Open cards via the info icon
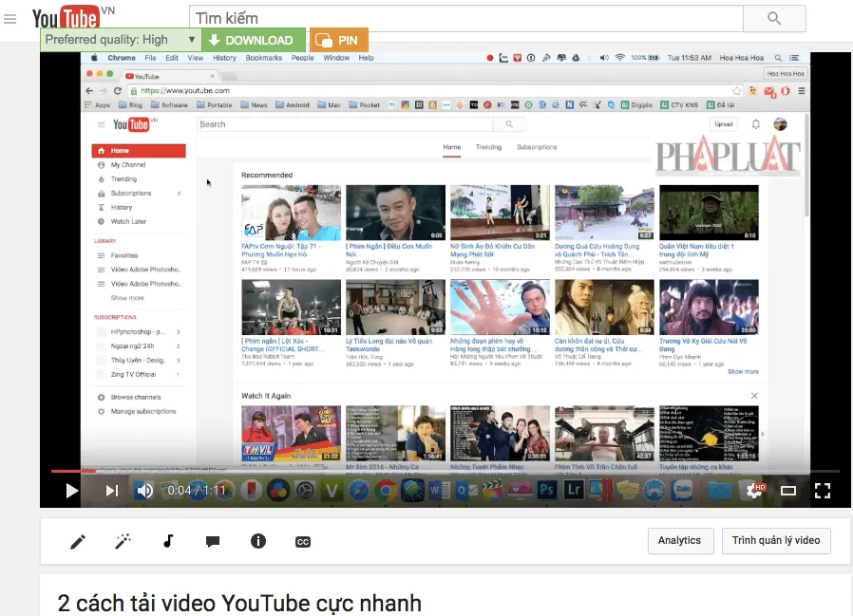This screenshot has height=616, width=853. point(257,541)
